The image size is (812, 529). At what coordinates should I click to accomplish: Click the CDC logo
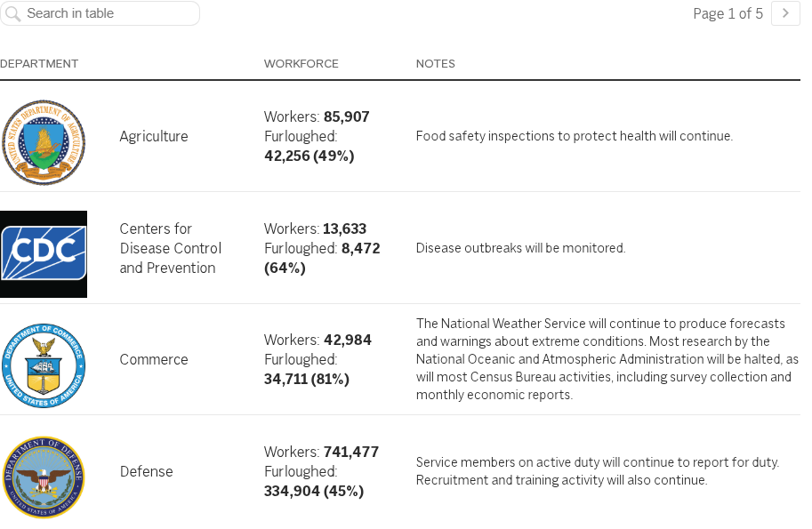coord(44,253)
